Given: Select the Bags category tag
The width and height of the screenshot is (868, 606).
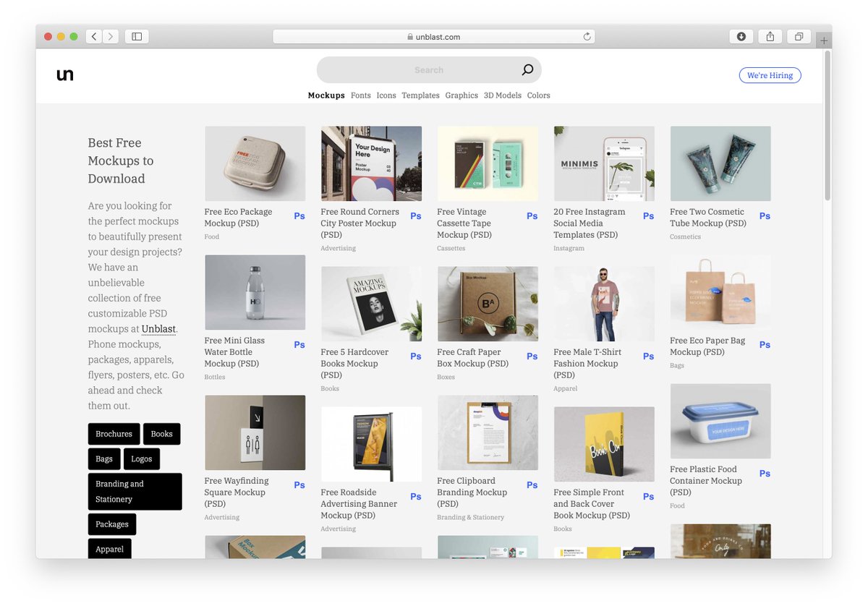Looking at the screenshot, I should tap(104, 458).
